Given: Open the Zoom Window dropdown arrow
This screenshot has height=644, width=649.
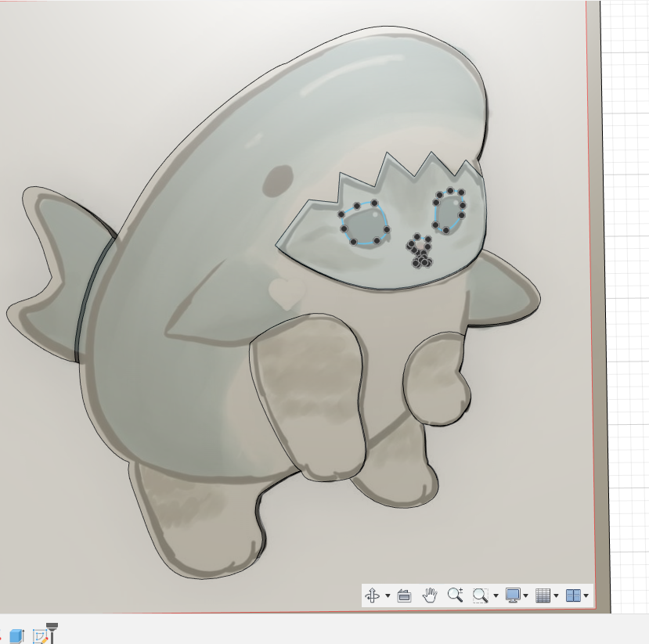Looking at the screenshot, I should 495,595.
